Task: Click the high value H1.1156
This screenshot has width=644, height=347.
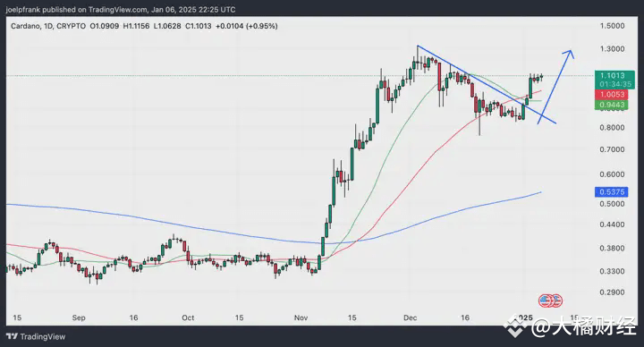Action: click(x=136, y=26)
